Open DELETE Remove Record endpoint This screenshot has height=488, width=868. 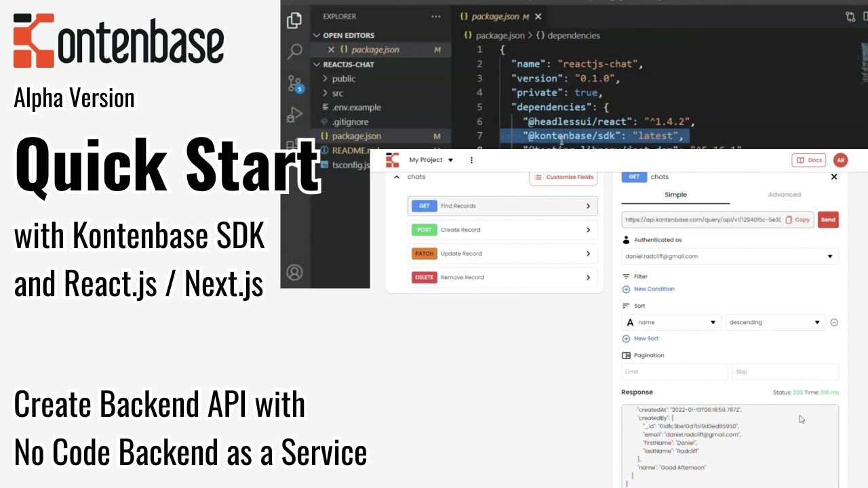pos(502,277)
